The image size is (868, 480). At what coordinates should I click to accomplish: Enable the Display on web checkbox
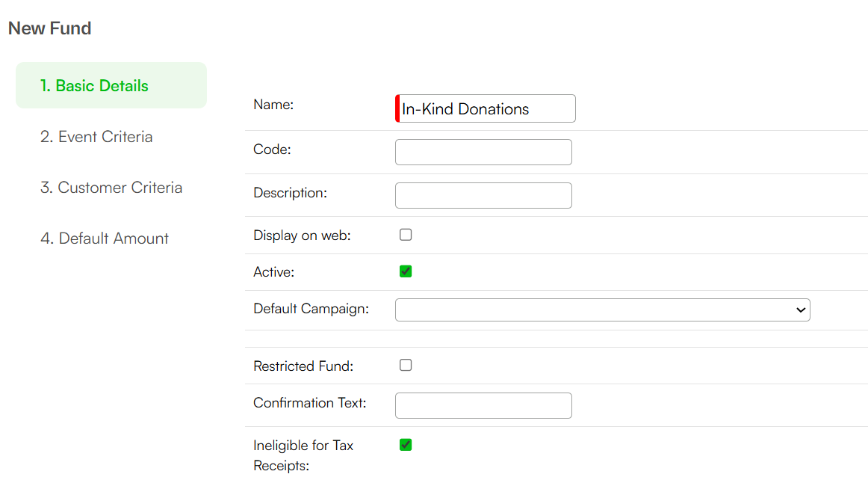pyautogui.click(x=406, y=235)
